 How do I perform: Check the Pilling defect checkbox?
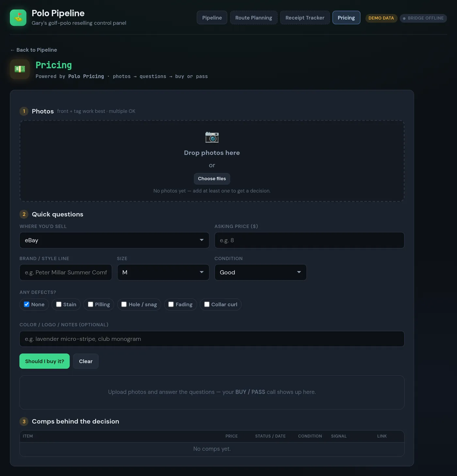(x=91, y=304)
